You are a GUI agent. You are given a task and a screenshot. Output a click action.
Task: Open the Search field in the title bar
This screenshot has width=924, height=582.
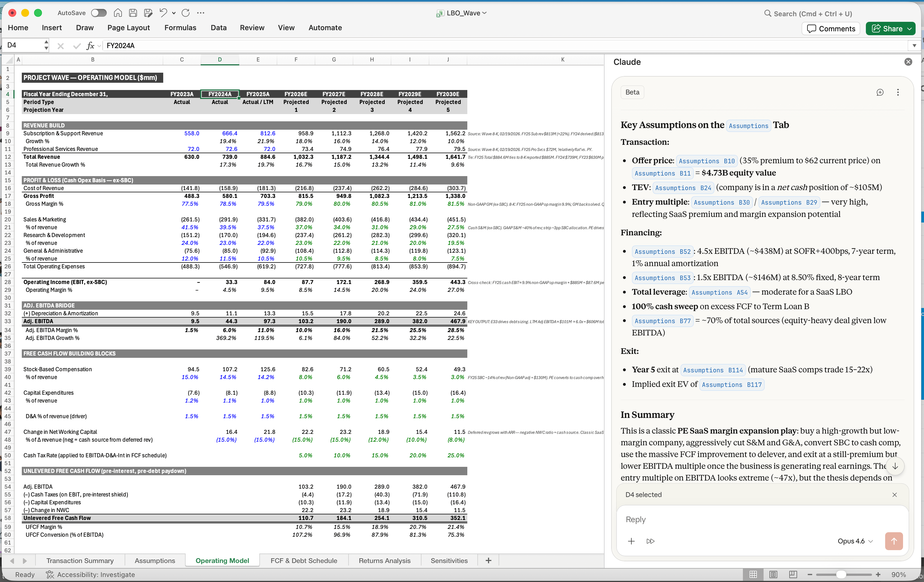tap(808, 13)
